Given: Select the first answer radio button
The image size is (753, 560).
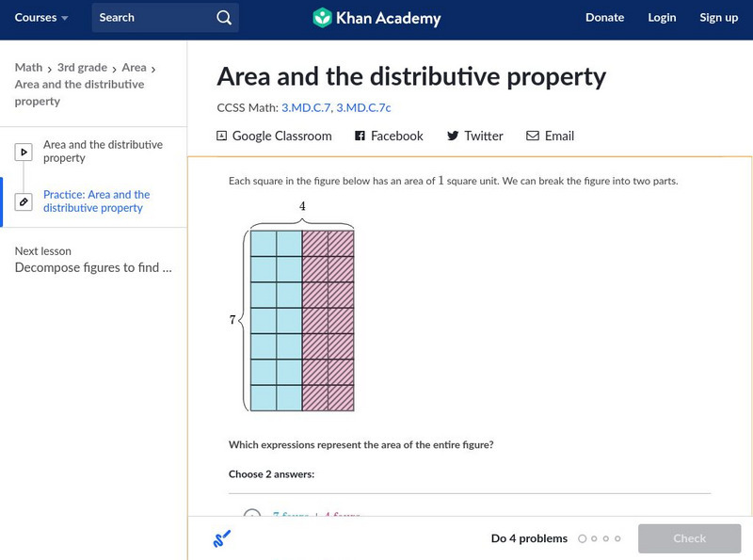Looking at the screenshot, I should pyautogui.click(x=251, y=516).
